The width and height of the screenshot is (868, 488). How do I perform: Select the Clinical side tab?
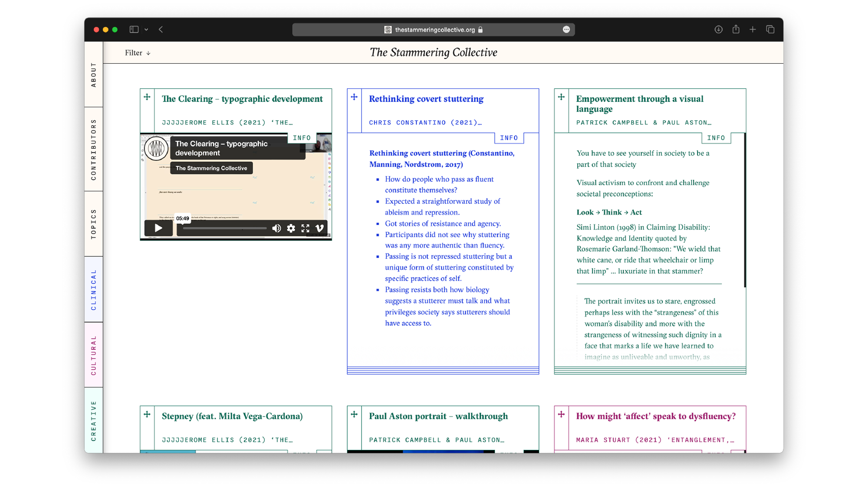click(94, 289)
